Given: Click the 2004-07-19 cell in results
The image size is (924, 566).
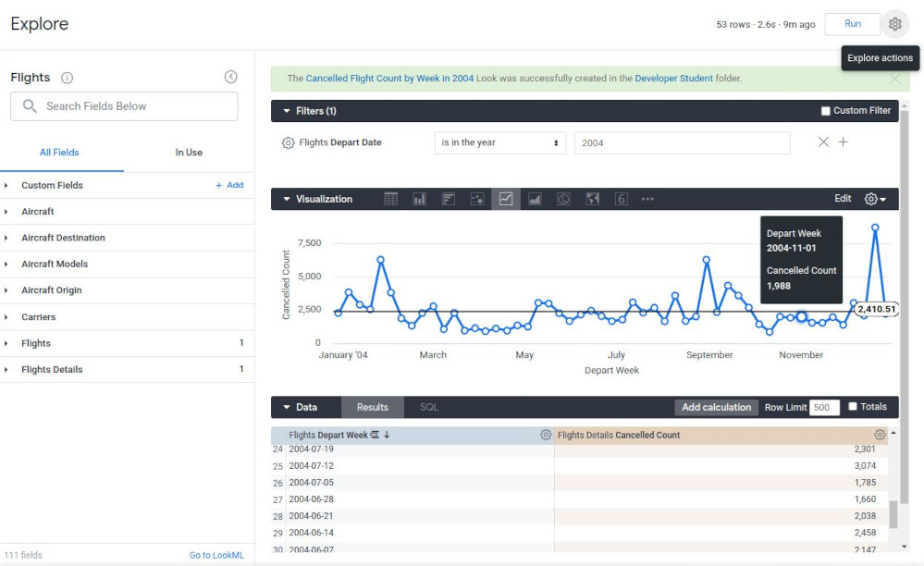Looking at the screenshot, I should [311, 449].
